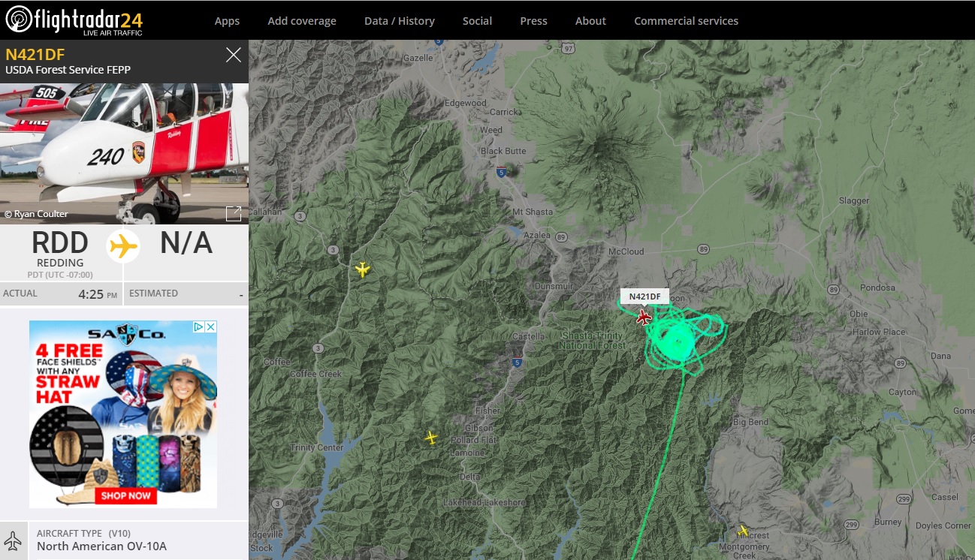Click the Pollard Flat map label

click(475, 439)
